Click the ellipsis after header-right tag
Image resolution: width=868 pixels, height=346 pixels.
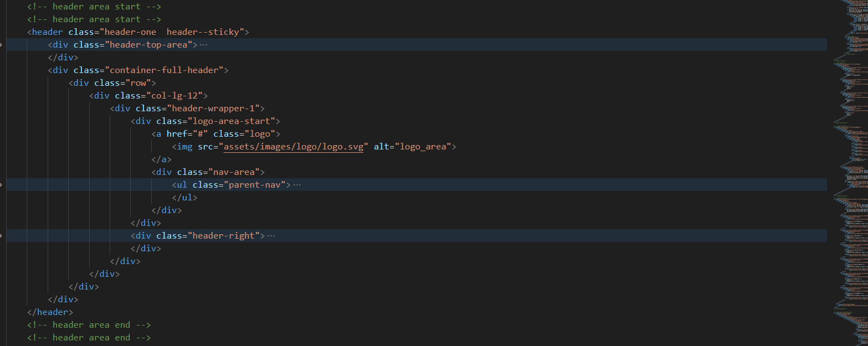271,236
